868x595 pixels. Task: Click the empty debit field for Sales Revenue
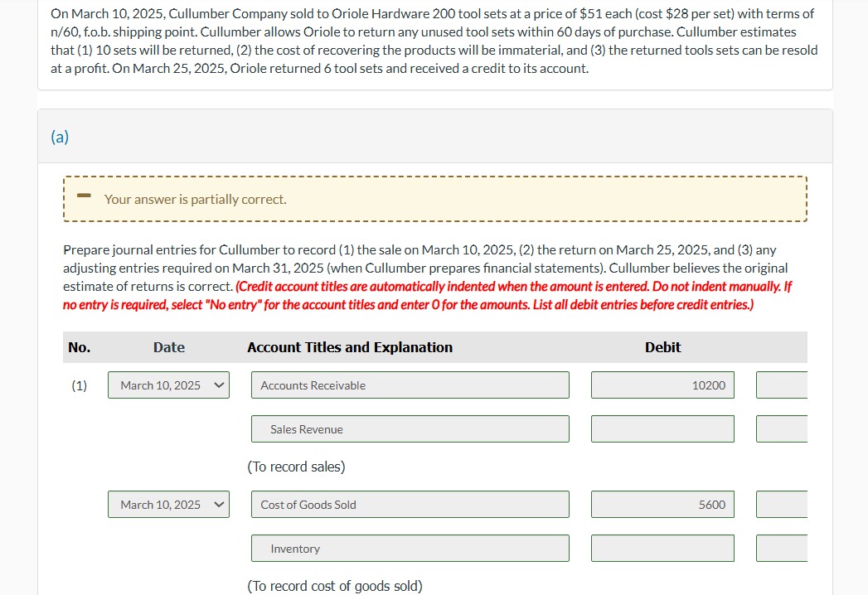(x=662, y=429)
